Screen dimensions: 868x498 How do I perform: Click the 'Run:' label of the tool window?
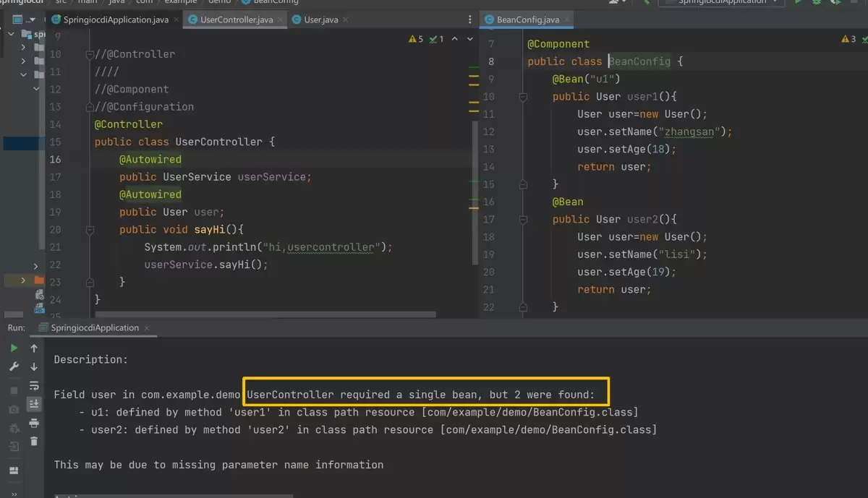click(x=17, y=327)
